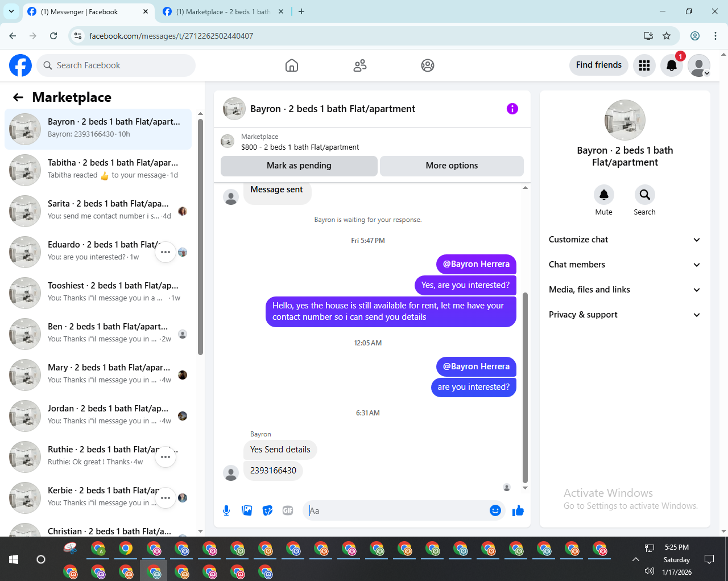Open a new Chrome tab
The height and width of the screenshot is (581, 728).
pos(301,11)
